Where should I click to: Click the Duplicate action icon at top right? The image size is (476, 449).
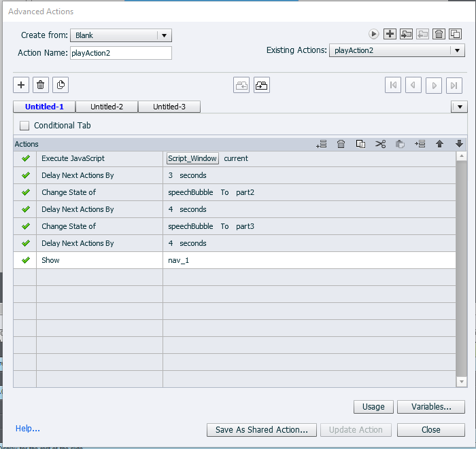click(456, 34)
